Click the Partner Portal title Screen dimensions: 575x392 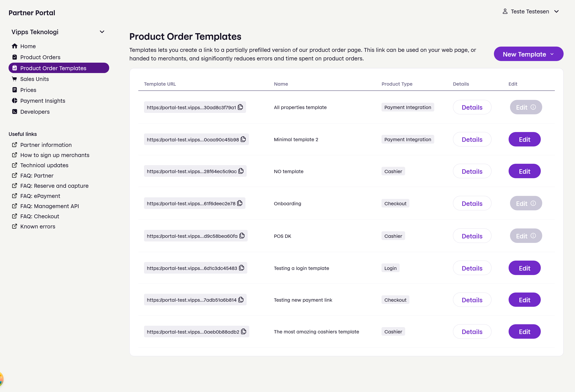point(32,13)
